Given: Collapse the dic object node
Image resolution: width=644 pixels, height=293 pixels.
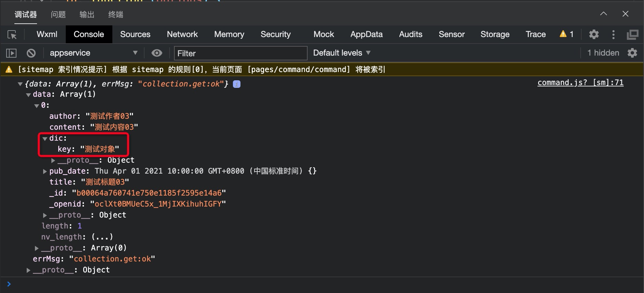Looking at the screenshot, I should [x=45, y=139].
